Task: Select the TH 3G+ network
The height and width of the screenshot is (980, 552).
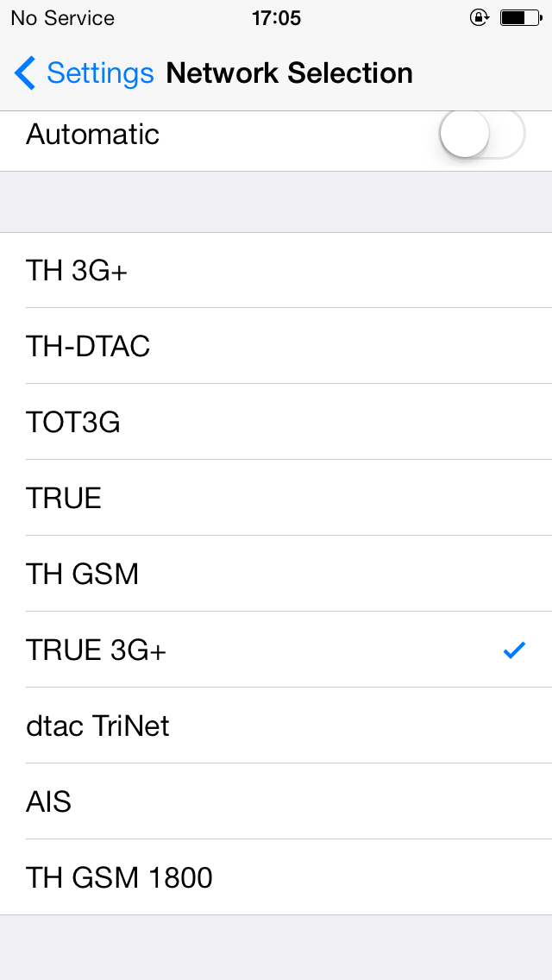Action: [x=276, y=270]
